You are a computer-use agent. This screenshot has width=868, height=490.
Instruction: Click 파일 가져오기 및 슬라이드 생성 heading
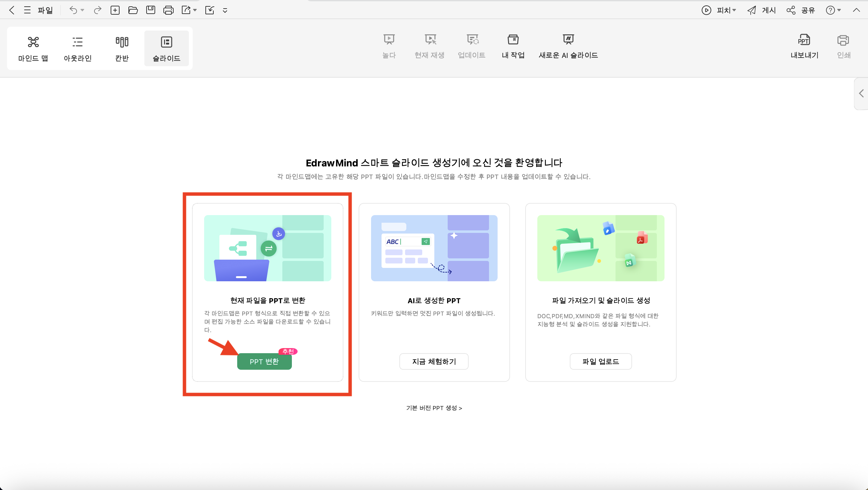coord(601,300)
